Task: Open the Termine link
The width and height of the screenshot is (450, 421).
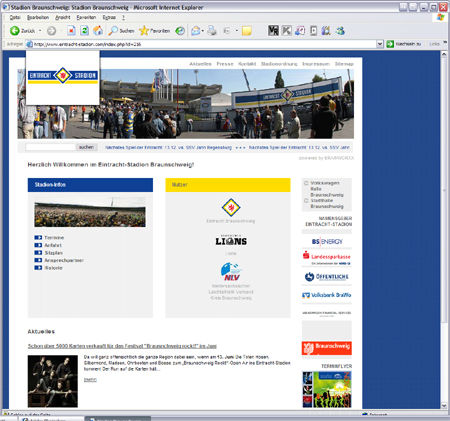Action: (54, 238)
